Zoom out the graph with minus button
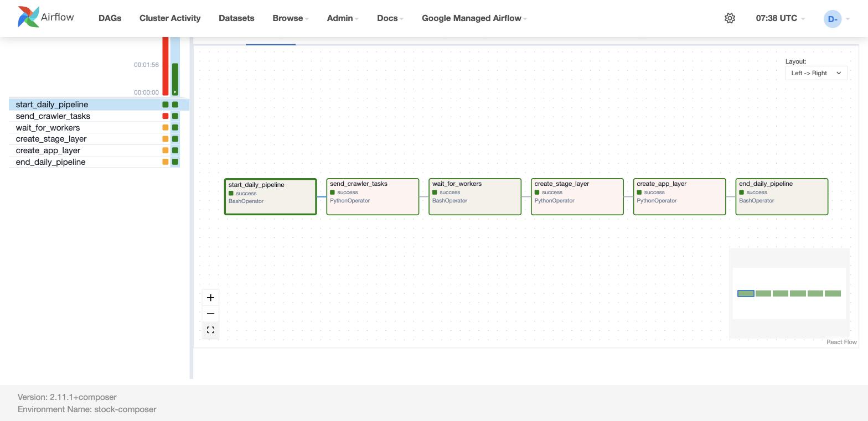The height and width of the screenshot is (421, 868). tap(210, 314)
